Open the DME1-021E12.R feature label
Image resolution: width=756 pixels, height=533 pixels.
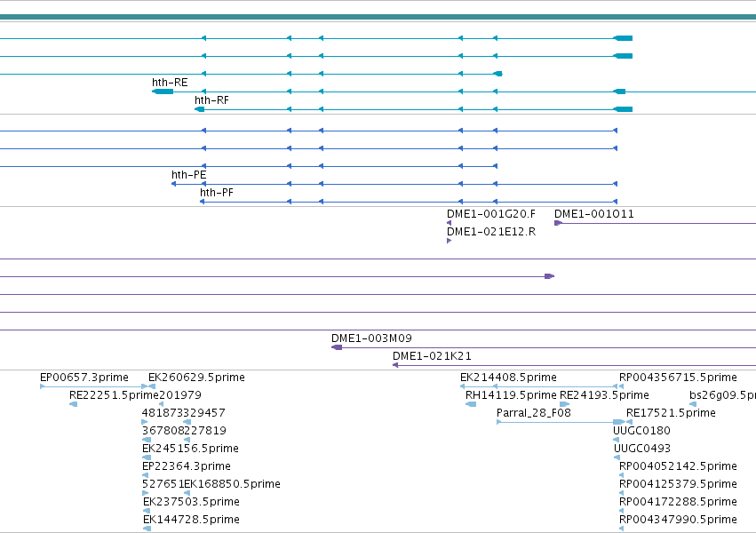tap(490, 232)
